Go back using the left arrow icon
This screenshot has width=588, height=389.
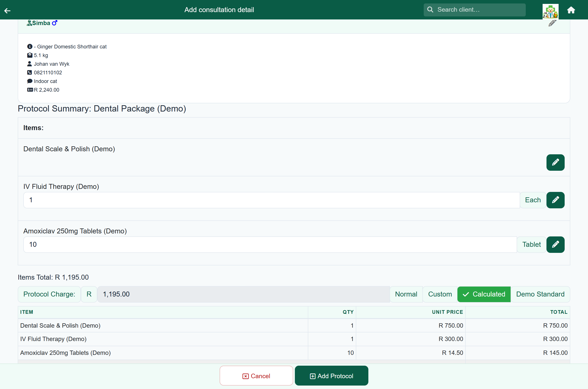tap(7, 10)
